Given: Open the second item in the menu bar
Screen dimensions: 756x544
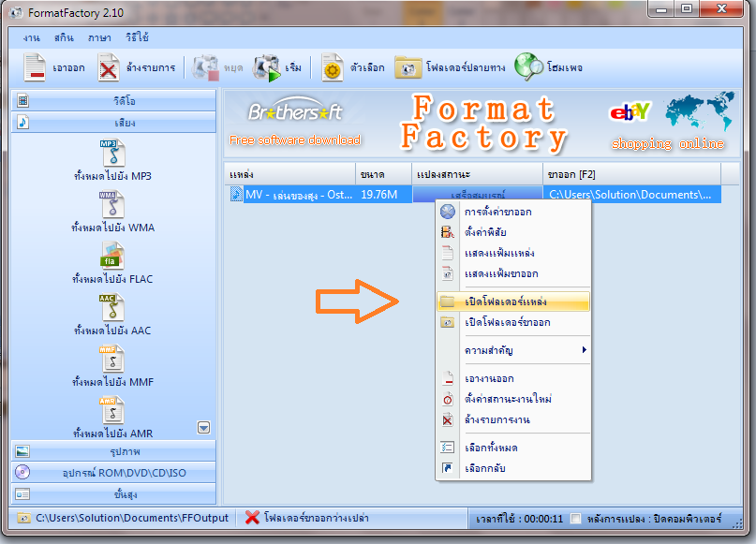Looking at the screenshot, I should point(64,37).
